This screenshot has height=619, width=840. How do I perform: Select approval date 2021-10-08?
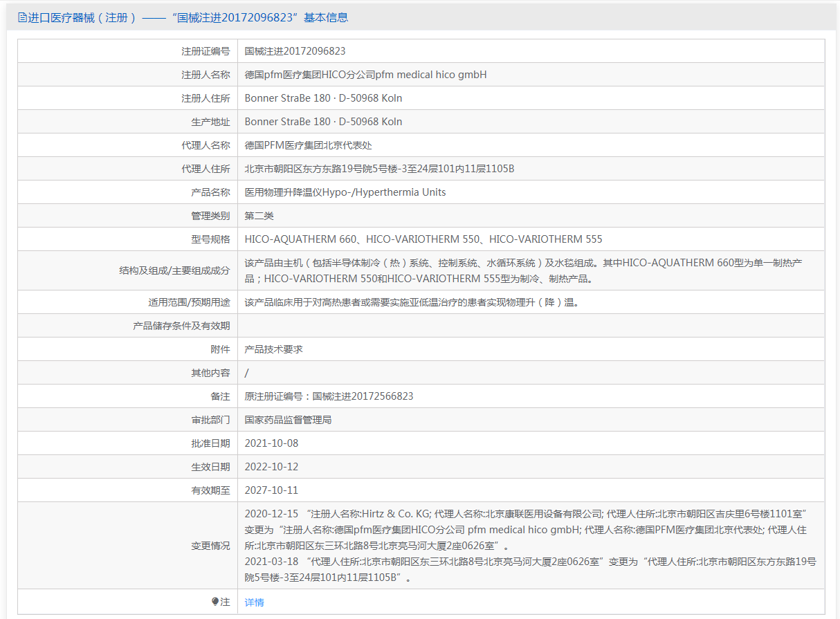point(272,443)
